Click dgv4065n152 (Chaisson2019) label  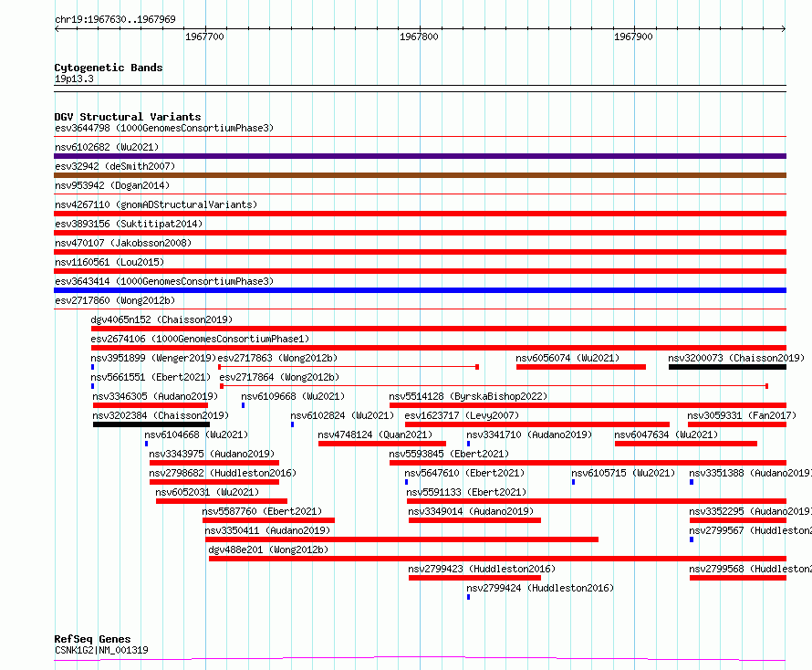click(161, 319)
